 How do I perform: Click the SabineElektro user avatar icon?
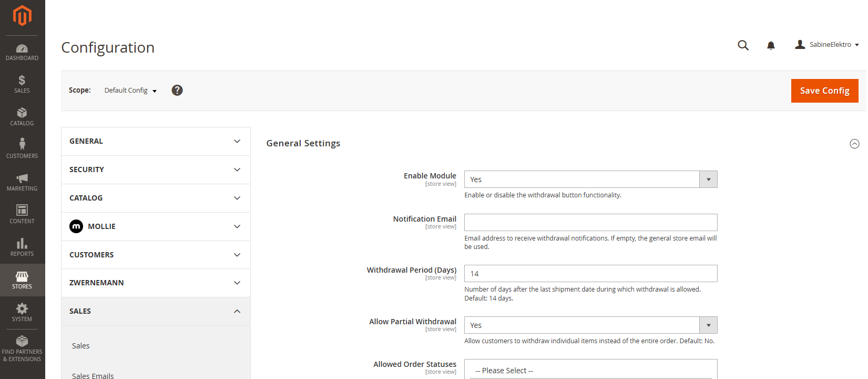pos(800,45)
